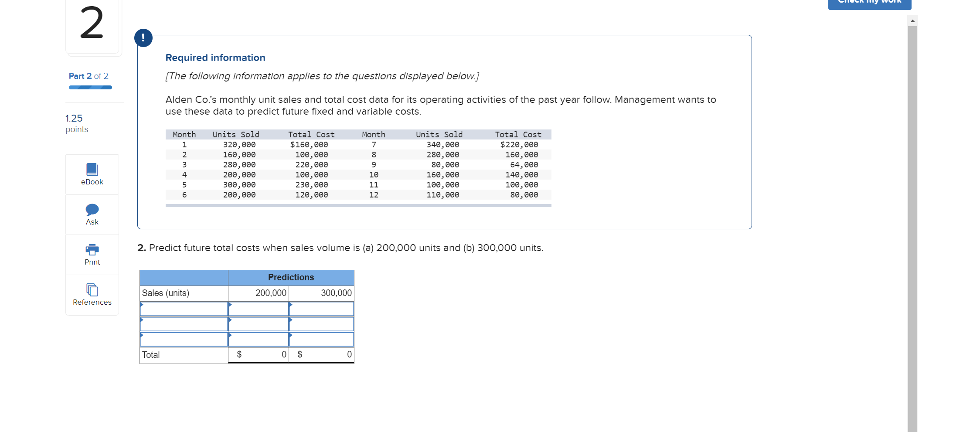This screenshot has width=980, height=432.
Task: Open dropdown in the third row label cell
Action: [x=183, y=339]
